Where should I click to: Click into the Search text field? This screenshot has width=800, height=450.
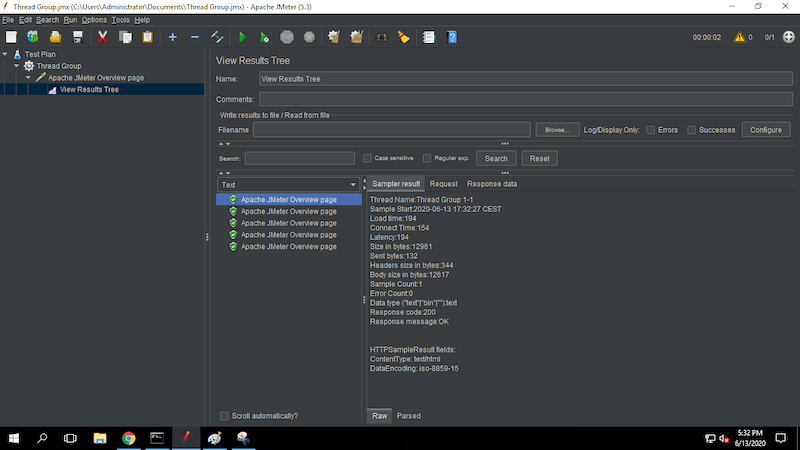(299, 158)
